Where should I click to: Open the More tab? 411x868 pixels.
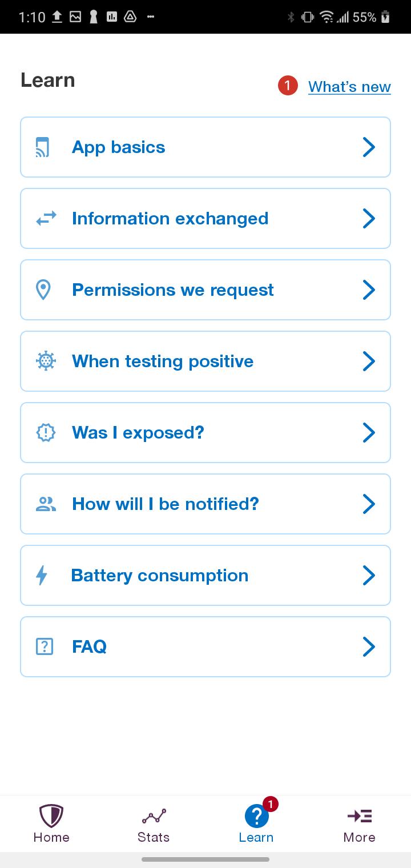click(x=359, y=824)
